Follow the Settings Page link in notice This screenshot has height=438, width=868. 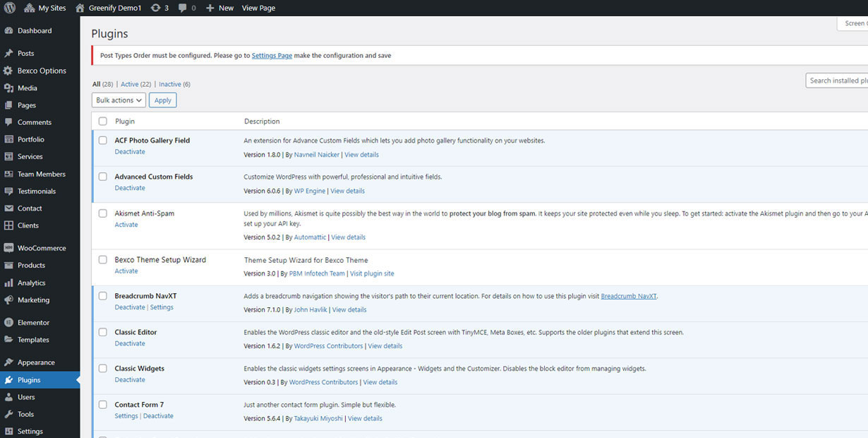click(x=272, y=56)
